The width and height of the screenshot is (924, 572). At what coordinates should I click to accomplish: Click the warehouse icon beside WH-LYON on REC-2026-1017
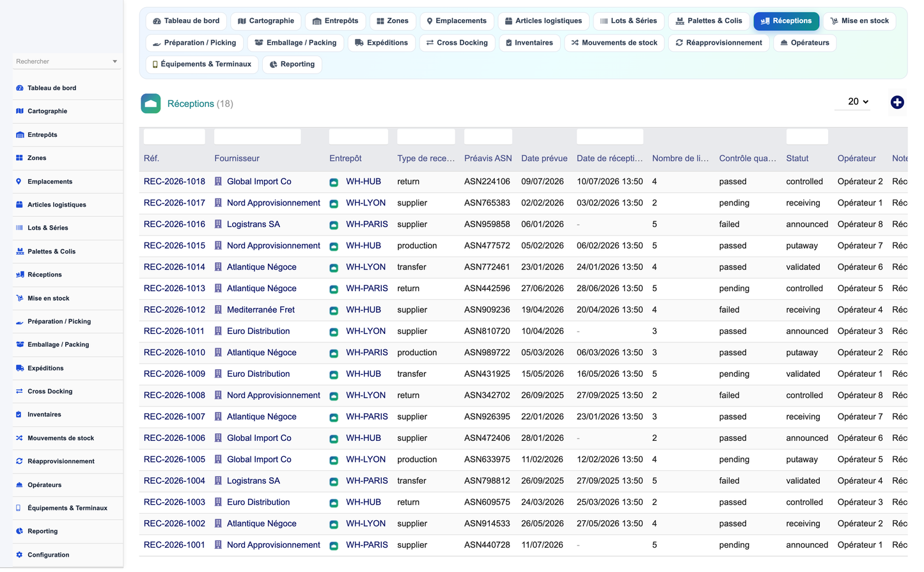(334, 203)
